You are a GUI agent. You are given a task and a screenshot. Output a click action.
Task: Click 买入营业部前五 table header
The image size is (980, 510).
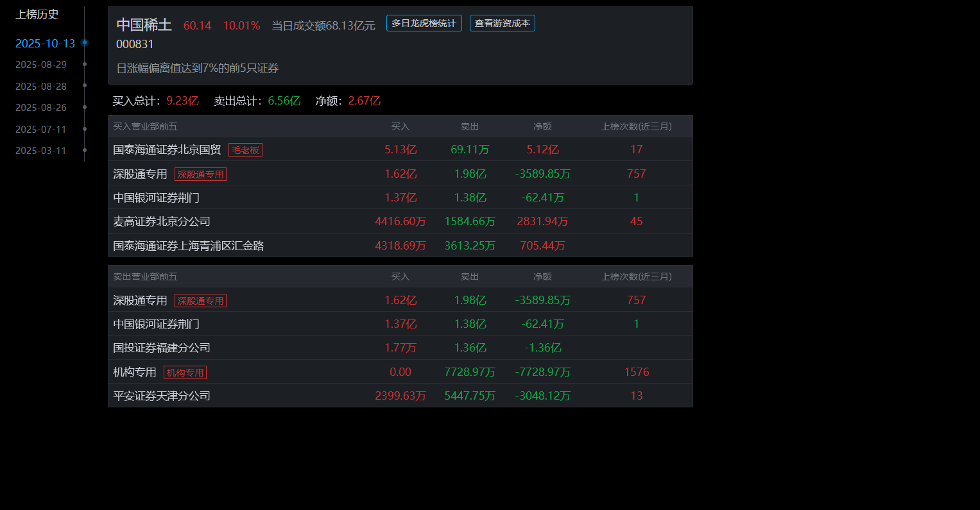(x=145, y=126)
